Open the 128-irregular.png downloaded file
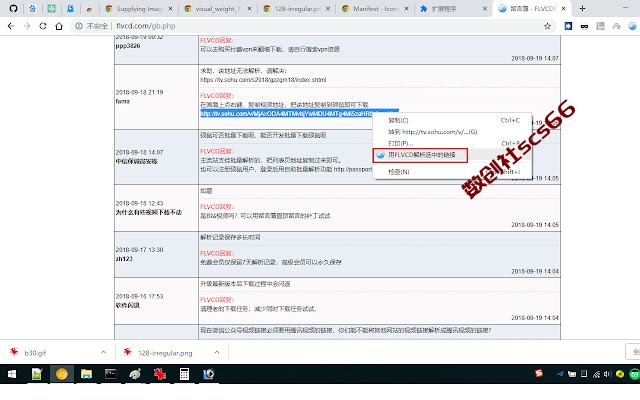640x400 pixels. (x=163, y=353)
